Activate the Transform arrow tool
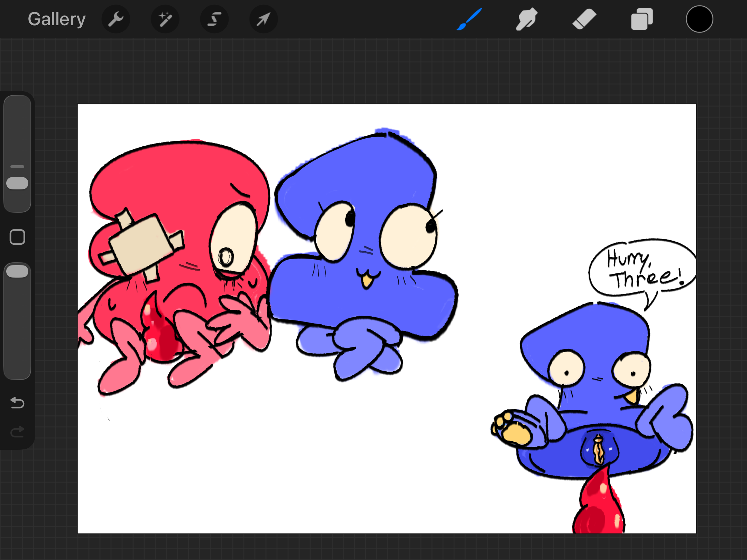This screenshot has height=560, width=747. pos(264,19)
